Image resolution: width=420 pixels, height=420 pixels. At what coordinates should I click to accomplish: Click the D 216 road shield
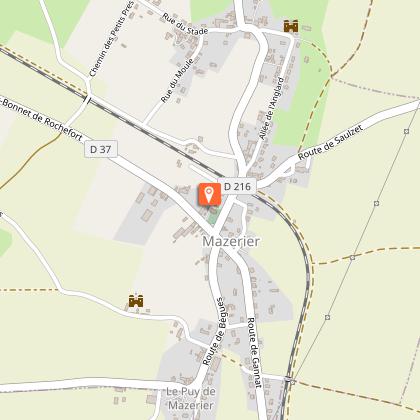[x=237, y=186]
